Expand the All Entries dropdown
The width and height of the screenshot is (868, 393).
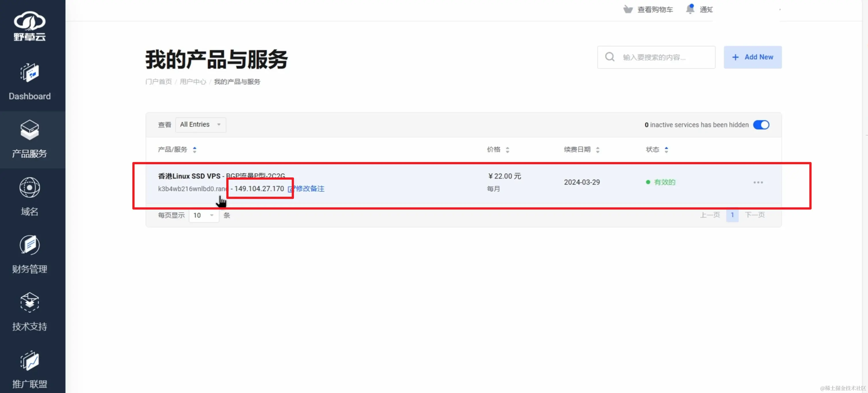[x=200, y=125]
